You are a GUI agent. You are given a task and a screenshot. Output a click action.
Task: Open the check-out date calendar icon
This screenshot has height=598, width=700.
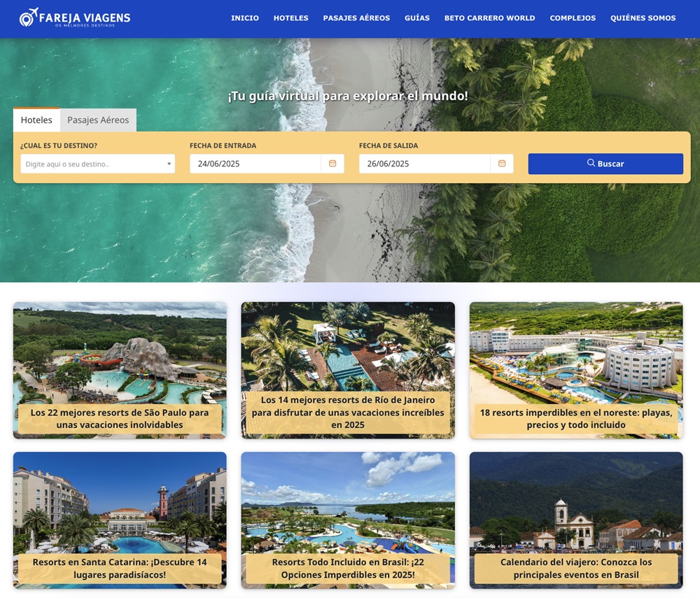click(x=502, y=164)
